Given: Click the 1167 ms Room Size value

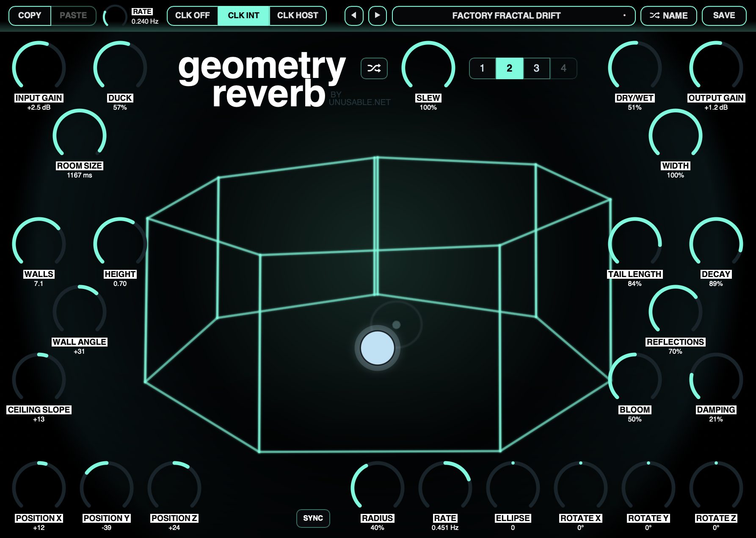Looking at the screenshot, I should (80, 175).
